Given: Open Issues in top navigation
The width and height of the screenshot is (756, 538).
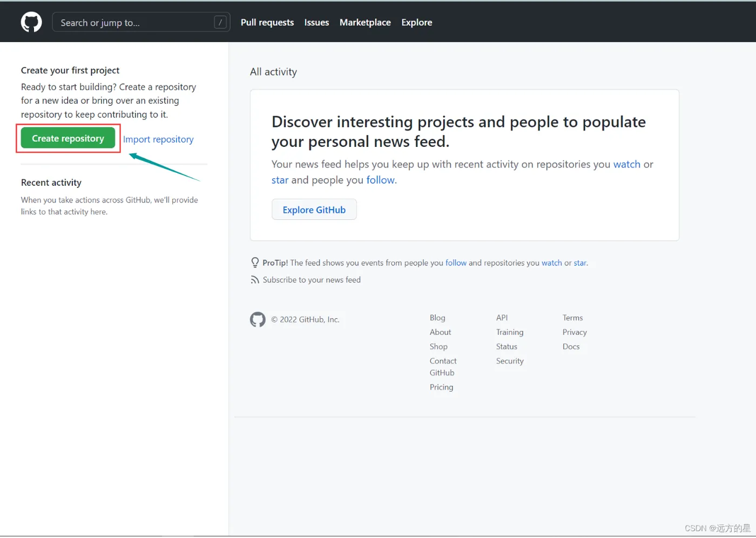Looking at the screenshot, I should 316,22.
